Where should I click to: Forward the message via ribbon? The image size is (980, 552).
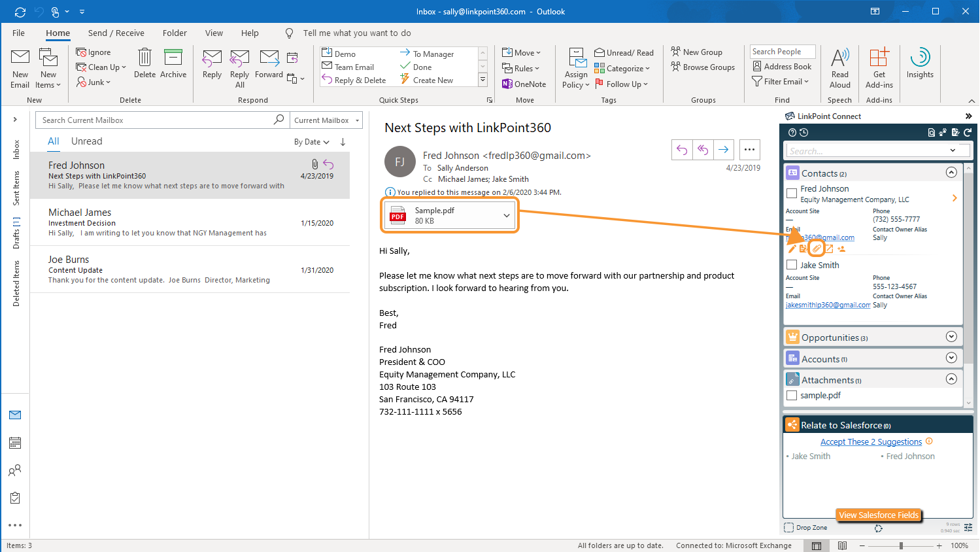[269, 64]
